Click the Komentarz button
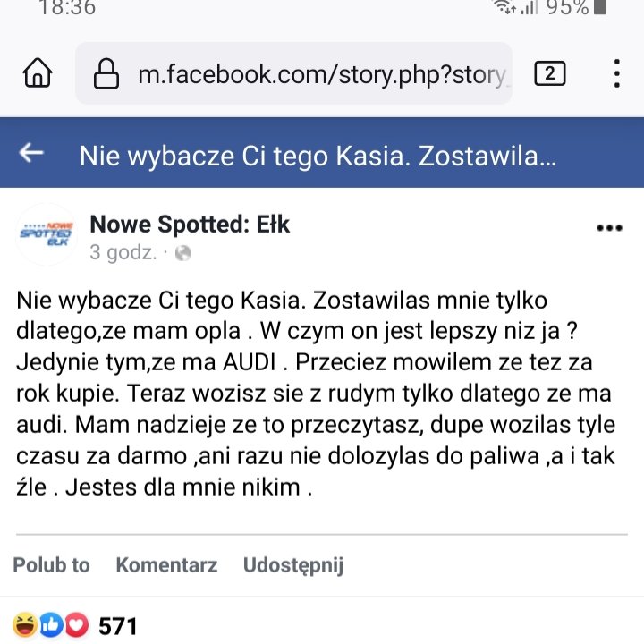Image resolution: width=644 pixels, height=644 pixels. (166, 565)
